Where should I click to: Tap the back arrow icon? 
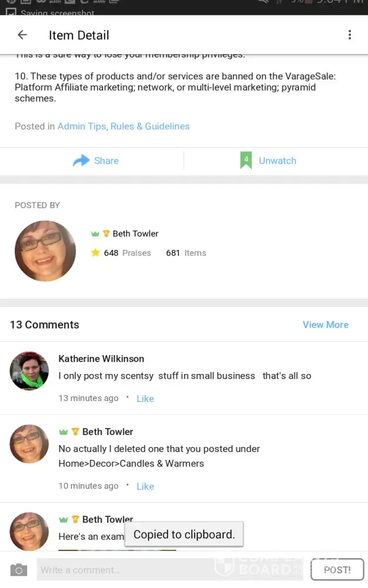(x=22, y=35)
